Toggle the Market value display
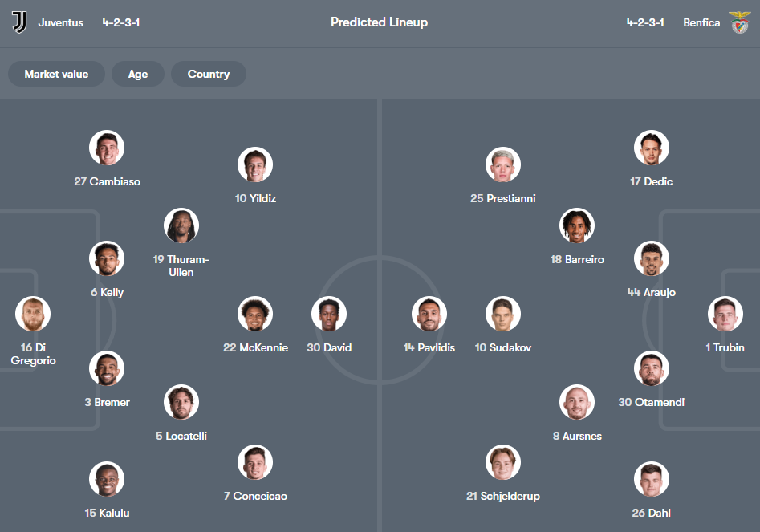 click(x=56, y=74)
